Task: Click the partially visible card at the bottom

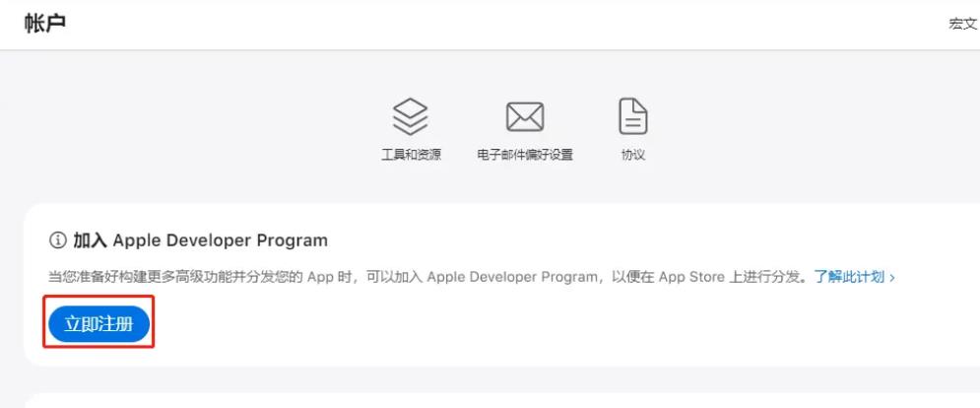Action: 492,400
